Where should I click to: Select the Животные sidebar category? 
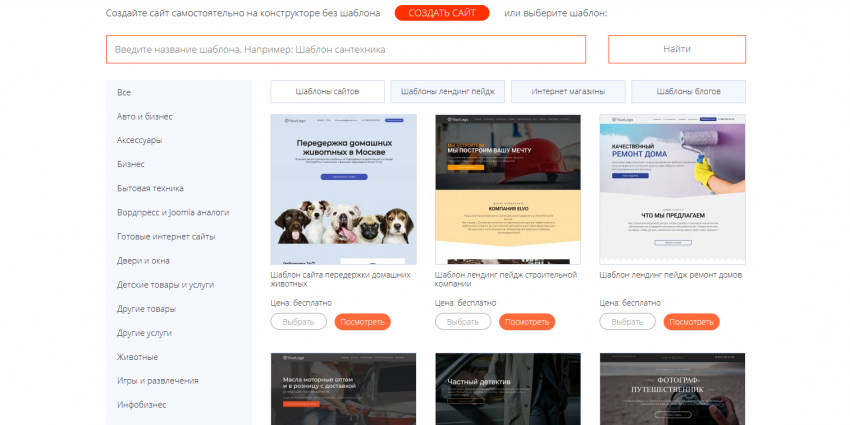coord(137,357)
